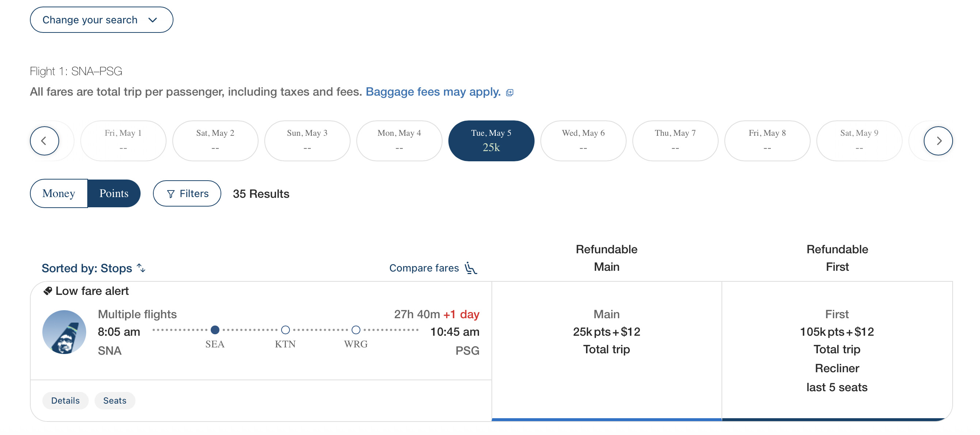Click the seat icon beside Compare fares

tap(471, 268)
